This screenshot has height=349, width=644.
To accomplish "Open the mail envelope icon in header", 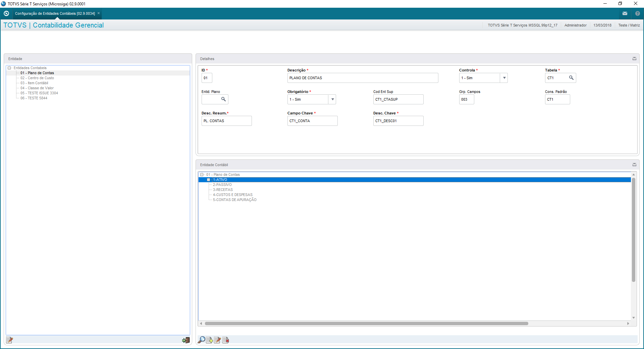I will point(625,13).
